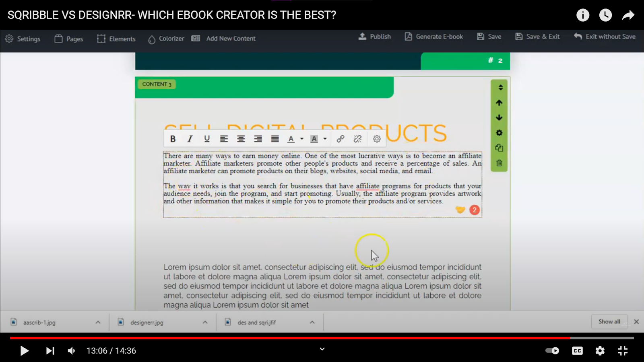Viewport: 644px width, 362px height.
Task: Open the font color dropdown arrow
Action: coord(302,139)
